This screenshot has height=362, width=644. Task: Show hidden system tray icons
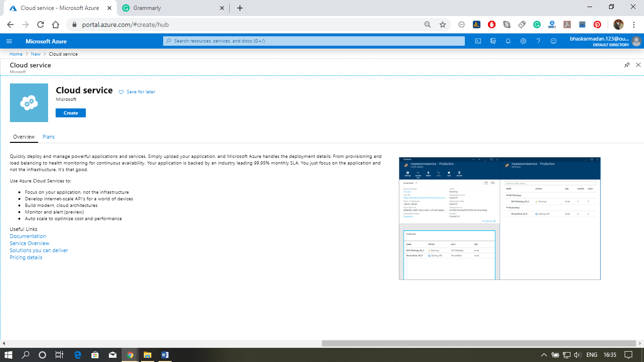tap(544, 355)
